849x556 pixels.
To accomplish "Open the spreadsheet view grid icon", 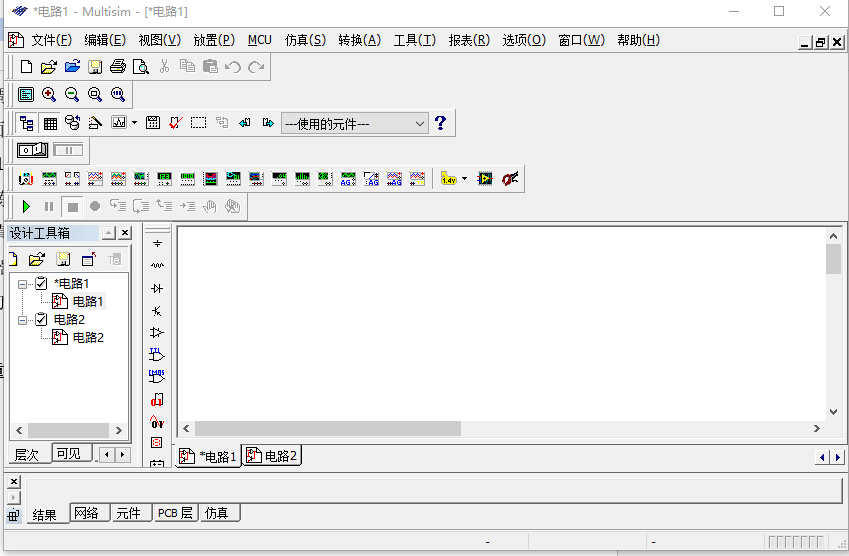I will tap(50, 123).
